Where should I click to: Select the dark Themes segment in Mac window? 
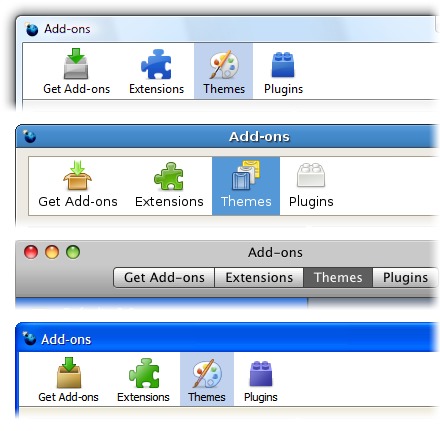338,277
